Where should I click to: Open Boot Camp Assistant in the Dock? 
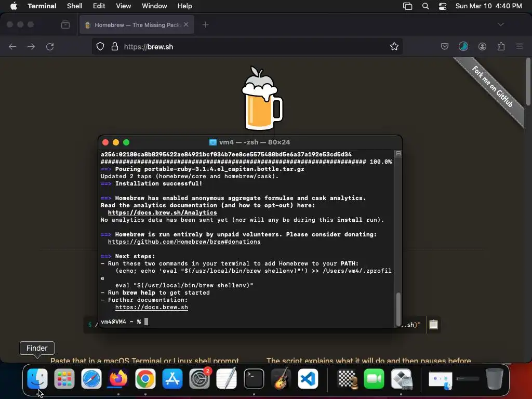pyautogui.click(x=402, y=379)
